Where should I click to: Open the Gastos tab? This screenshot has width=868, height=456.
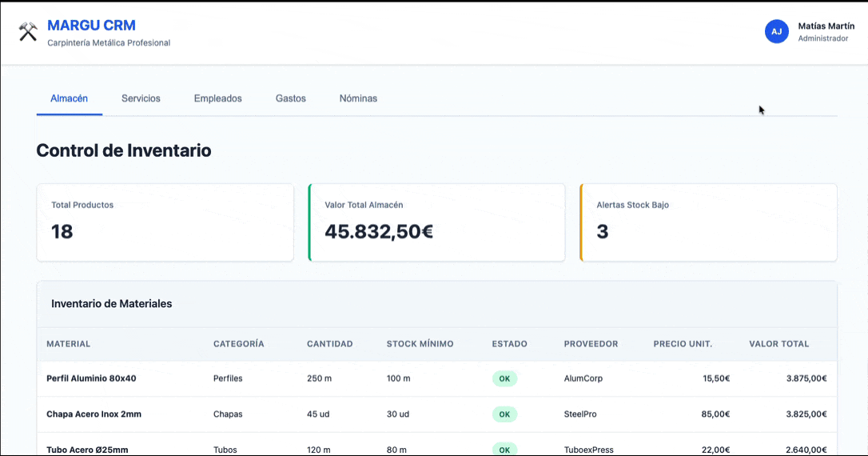click(291, 98)
